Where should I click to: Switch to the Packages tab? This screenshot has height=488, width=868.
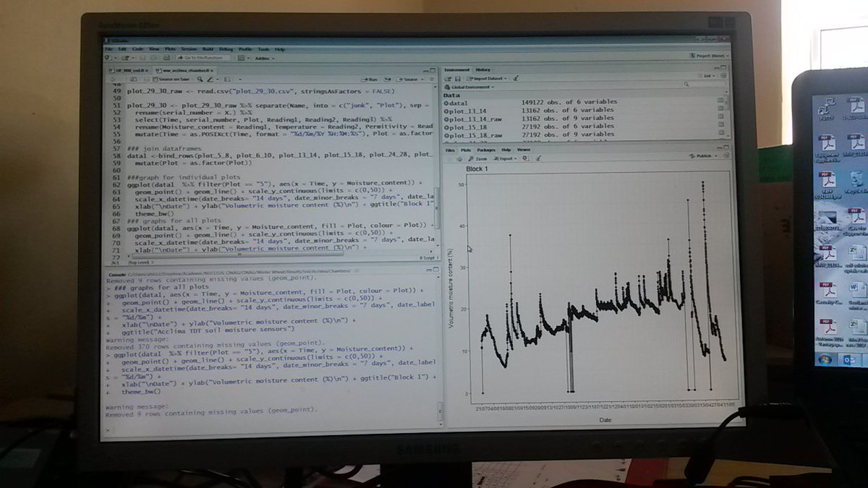tap(486, 150)
